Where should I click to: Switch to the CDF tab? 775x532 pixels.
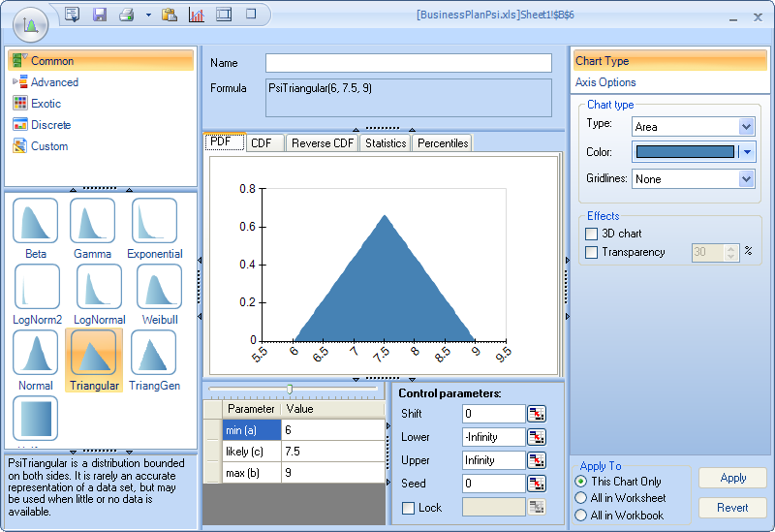pyautogui.click(x=261, y=143)
